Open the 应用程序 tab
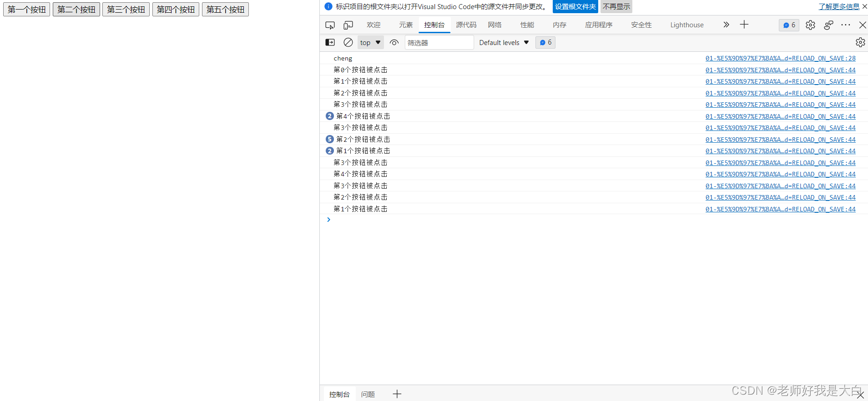The height and width of the screenshot is (401, 868). click(599, 25)
